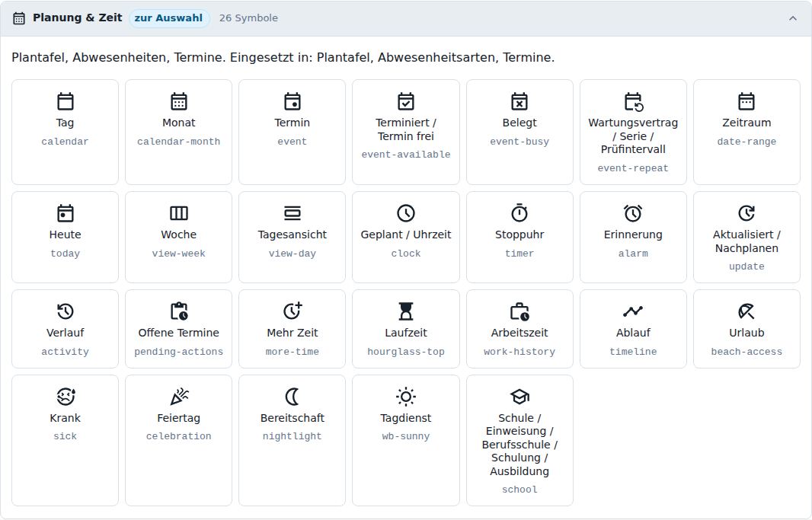
Task: Pick the Urlaub beach-access icon
Action: coord(746,311)
